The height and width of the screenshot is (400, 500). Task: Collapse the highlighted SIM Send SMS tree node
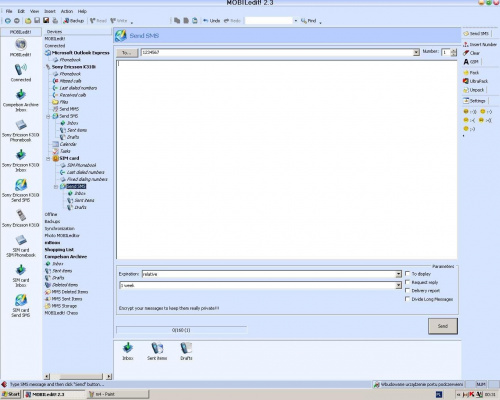[56, 187]
